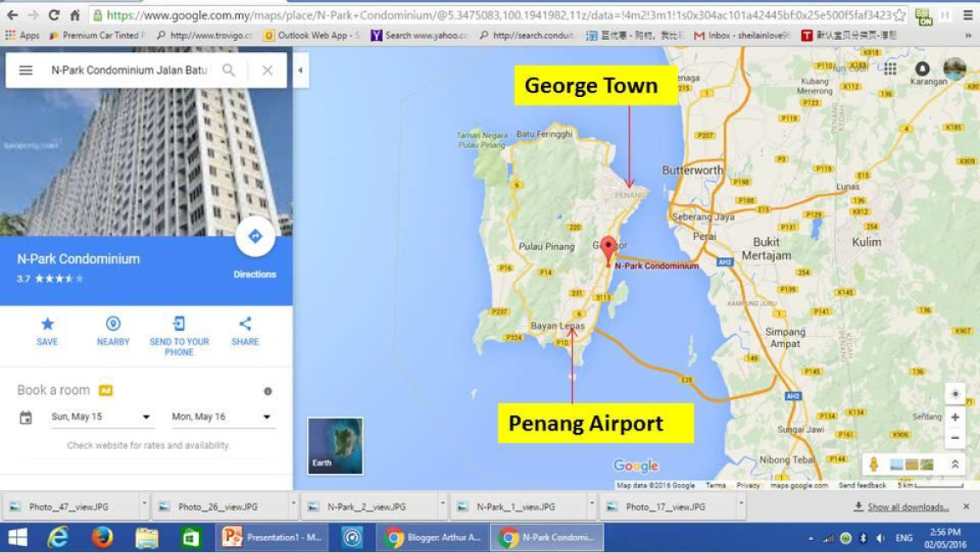Open the Outlook Web App bookmark

(312, 36)
